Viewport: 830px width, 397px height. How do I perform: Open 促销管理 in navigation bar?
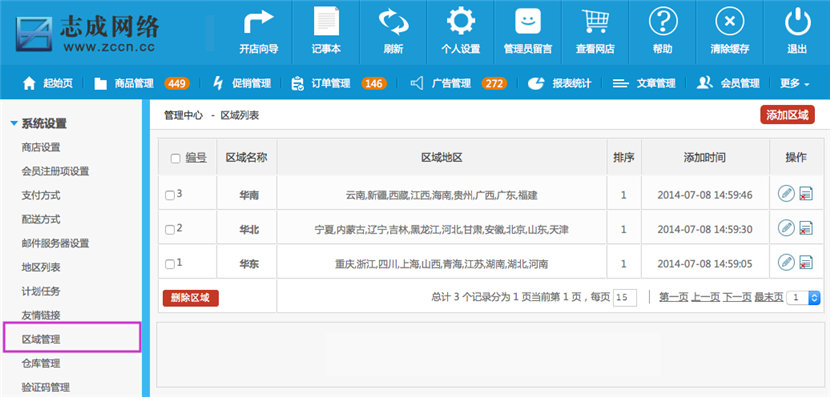click(242, 83)
